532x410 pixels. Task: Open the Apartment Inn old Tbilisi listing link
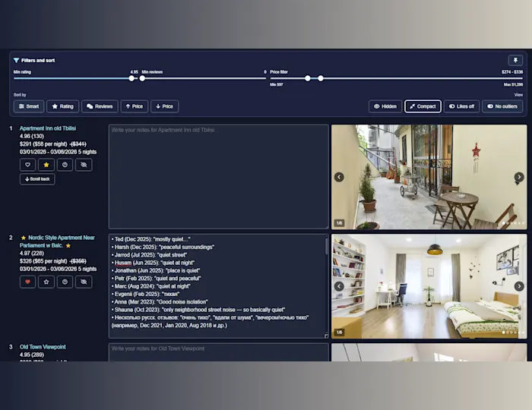pos(48,128)
